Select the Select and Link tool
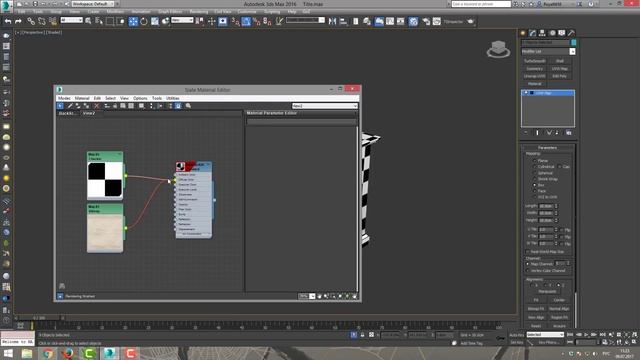The height and width of the screenshot is (360, 640). [31, 21]
